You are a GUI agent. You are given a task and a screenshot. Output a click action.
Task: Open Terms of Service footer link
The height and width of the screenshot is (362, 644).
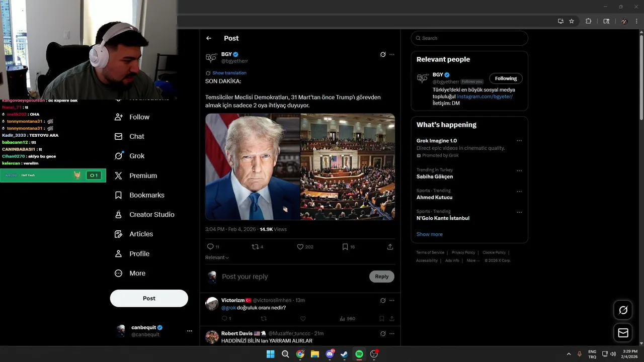(430, 252)
